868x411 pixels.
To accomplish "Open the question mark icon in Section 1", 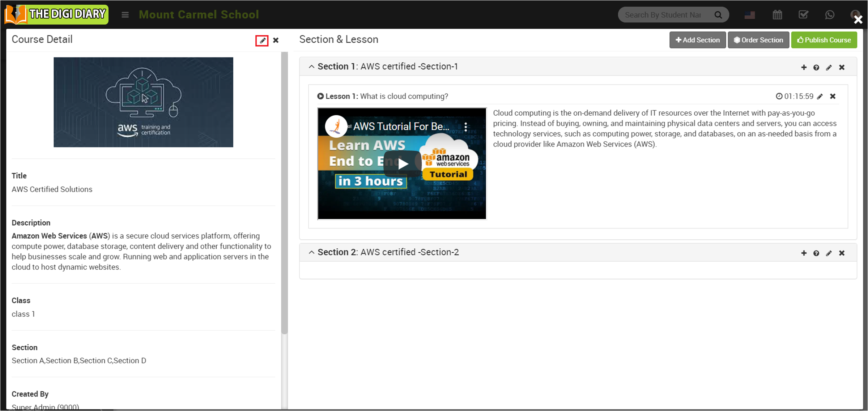I will tap(816, 68).
